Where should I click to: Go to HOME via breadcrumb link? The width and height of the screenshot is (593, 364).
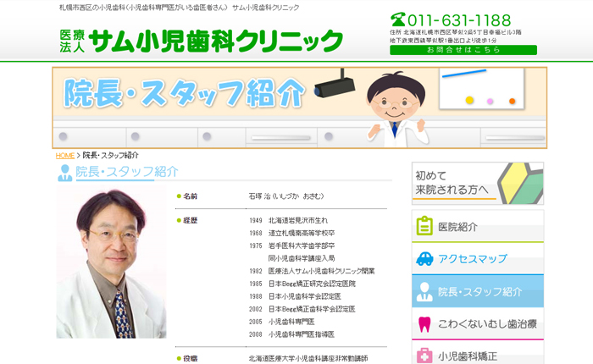(65, 156)
